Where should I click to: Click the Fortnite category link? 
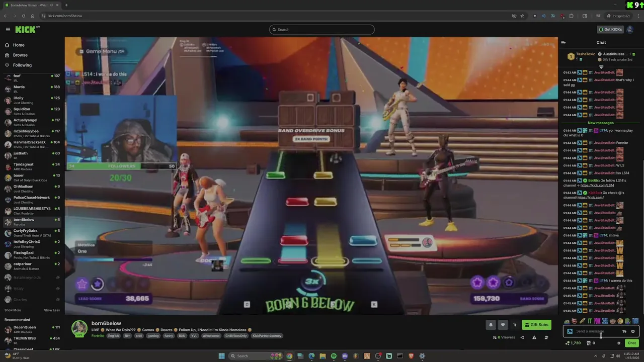click(x=98, y=336)
